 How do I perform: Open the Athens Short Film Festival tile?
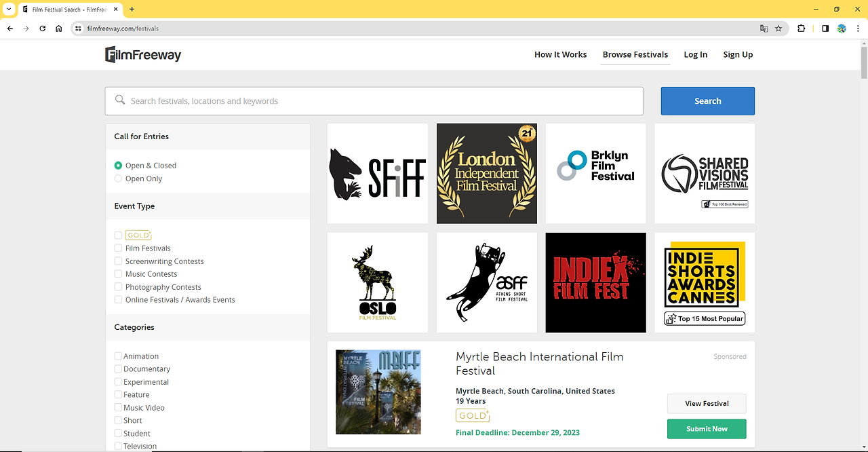pos(487,282)
